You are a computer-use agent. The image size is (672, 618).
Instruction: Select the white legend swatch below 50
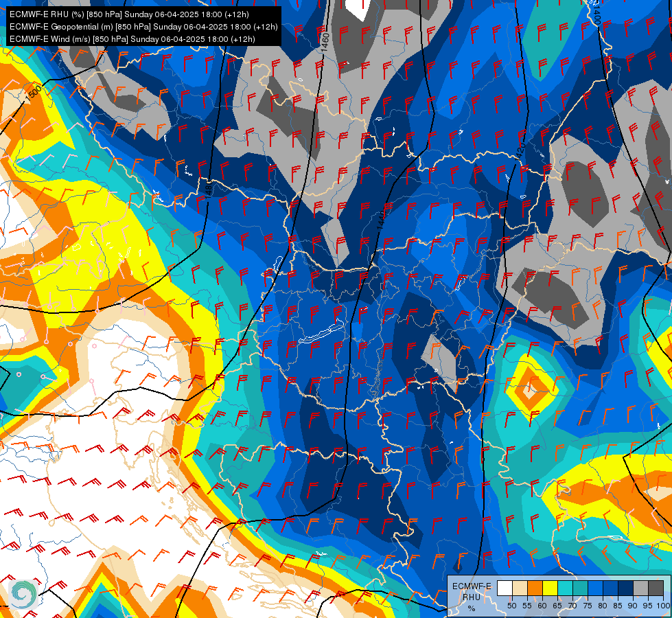pos(505,588)
